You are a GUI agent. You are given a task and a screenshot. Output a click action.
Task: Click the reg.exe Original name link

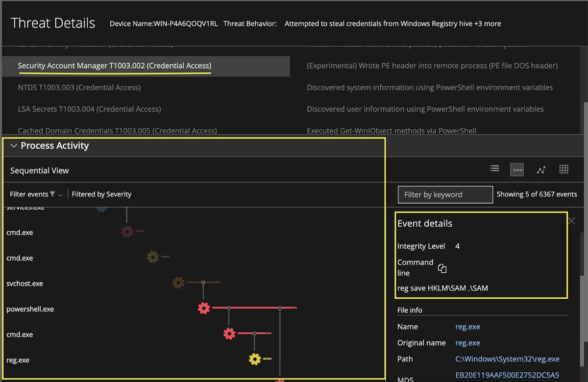point(467,343)
